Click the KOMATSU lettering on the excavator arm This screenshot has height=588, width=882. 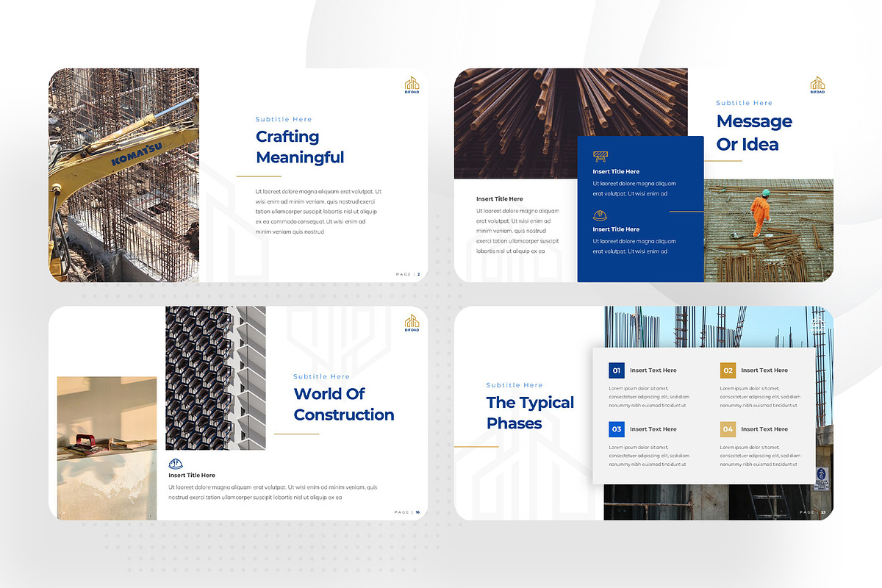[x=137, y=154]
